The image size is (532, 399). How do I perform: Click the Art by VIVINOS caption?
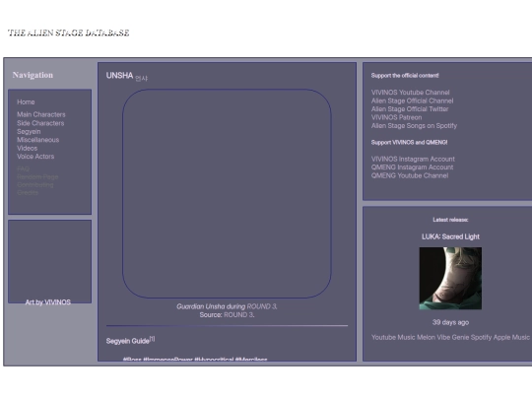click(x=48, y=302)
